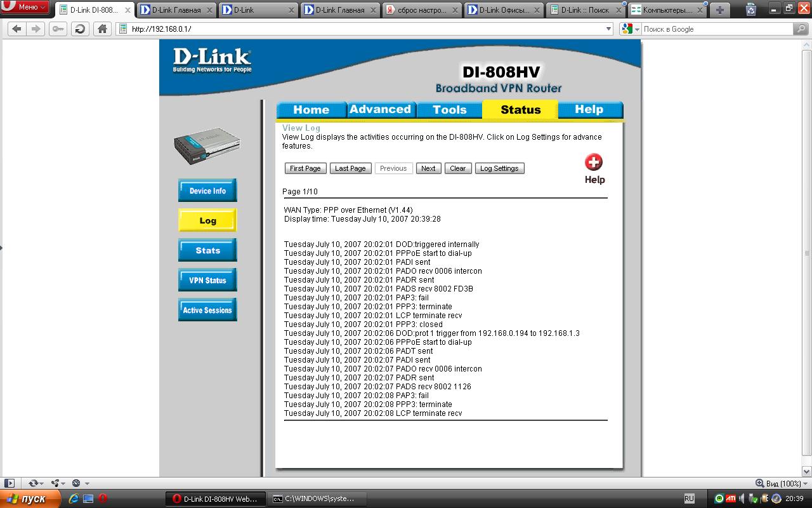Open the Opera Turbo icon in status bar
812x508 pixels.
pyautogui.click(x=76, y=483)
